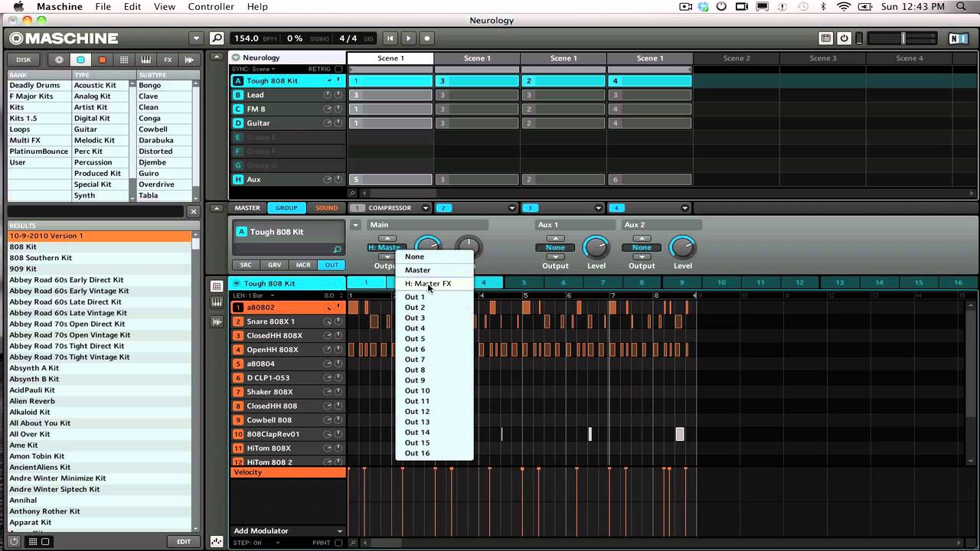Viewport: 980px width, 551px height.
Task: Select the Sounds filter icon (orange square)
Action: (x=102, y=60)
